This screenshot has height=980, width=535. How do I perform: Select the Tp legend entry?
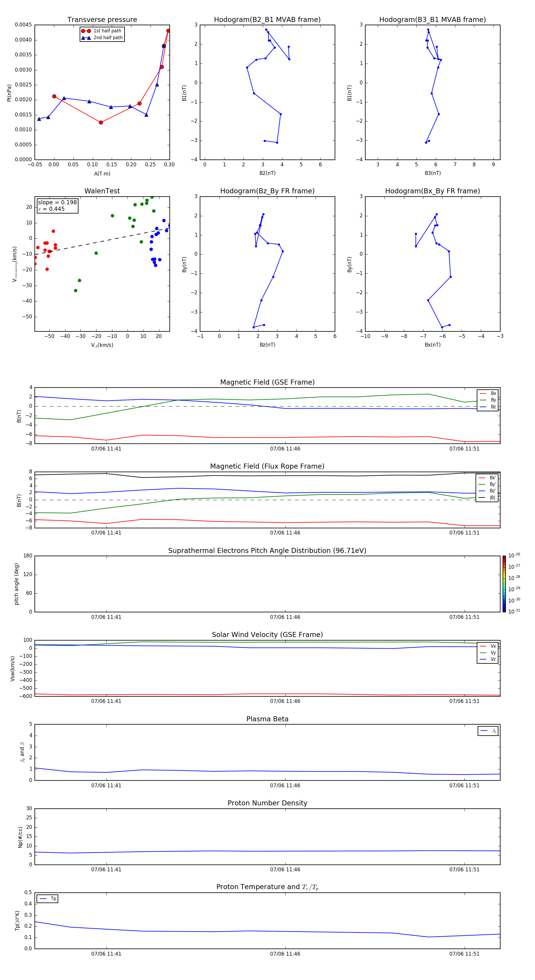click(x=48, y=899)
